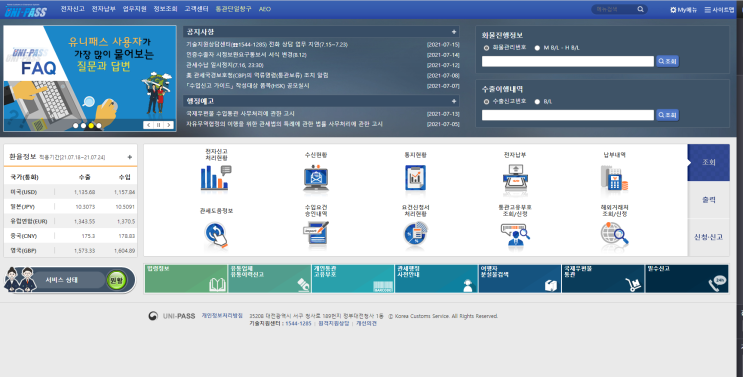The height and width of the screenshot is (377, 743).
Task: Open 개인통관 고유부호 barcode tile
Action: 353,278
